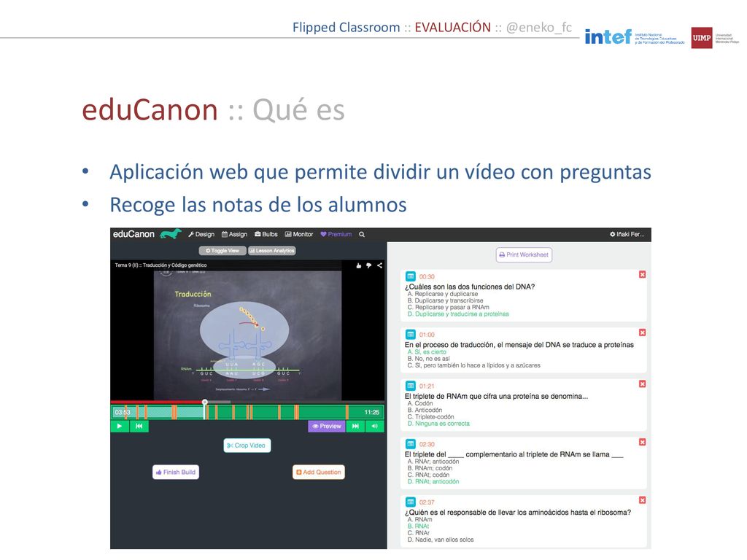Viewport: 747px width, 560px height.
Task: Click the Add Question button
Action: (x=319, y=472)
